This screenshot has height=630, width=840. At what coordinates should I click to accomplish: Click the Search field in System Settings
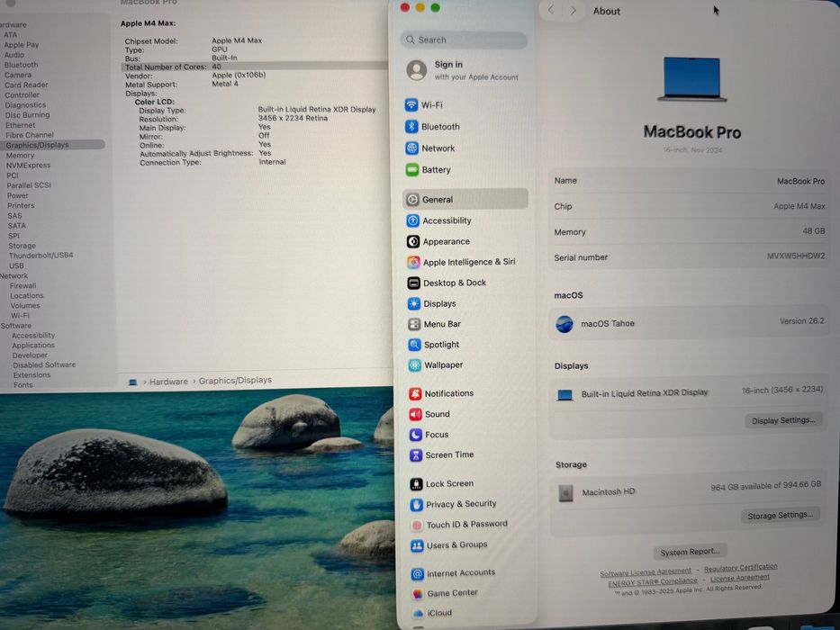(464, 40)
